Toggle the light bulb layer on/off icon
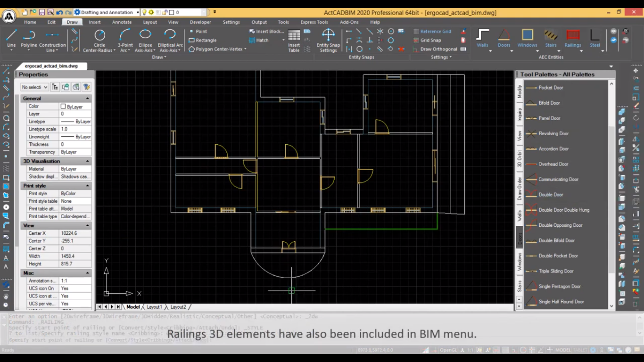644x362 pixels. (x=144, y=12)
